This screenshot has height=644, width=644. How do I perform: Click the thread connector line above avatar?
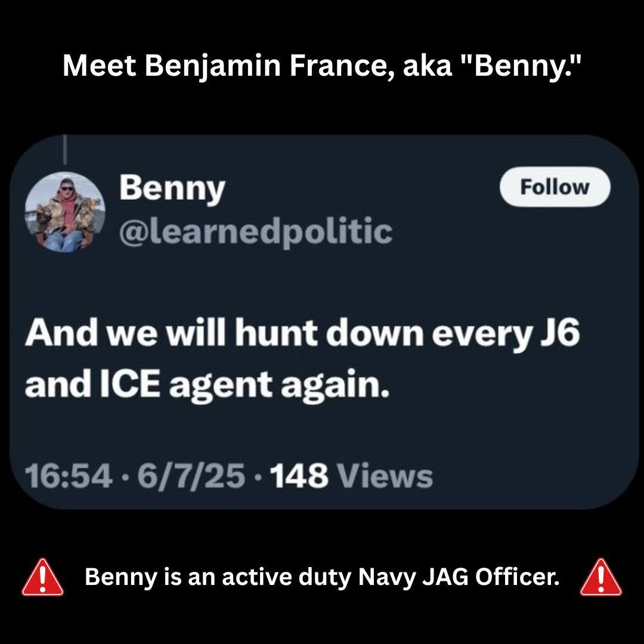click(x=64, y=150)
